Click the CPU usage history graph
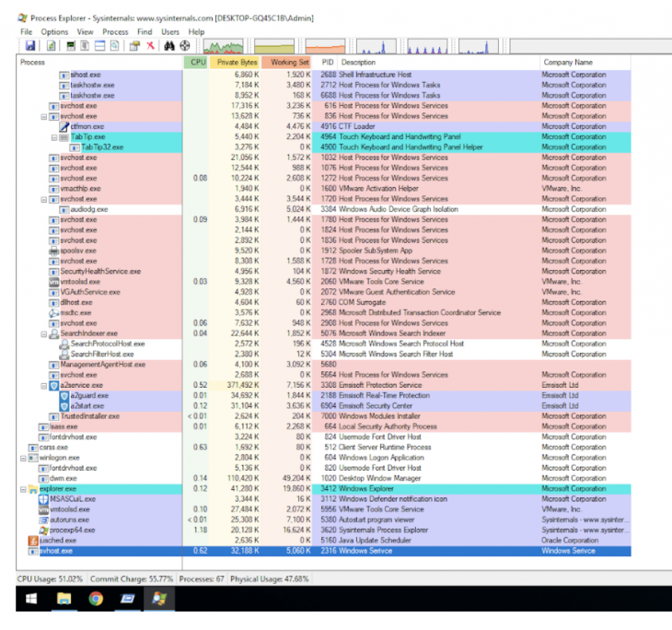The image size is (672, 630). (x=223, y=46)
